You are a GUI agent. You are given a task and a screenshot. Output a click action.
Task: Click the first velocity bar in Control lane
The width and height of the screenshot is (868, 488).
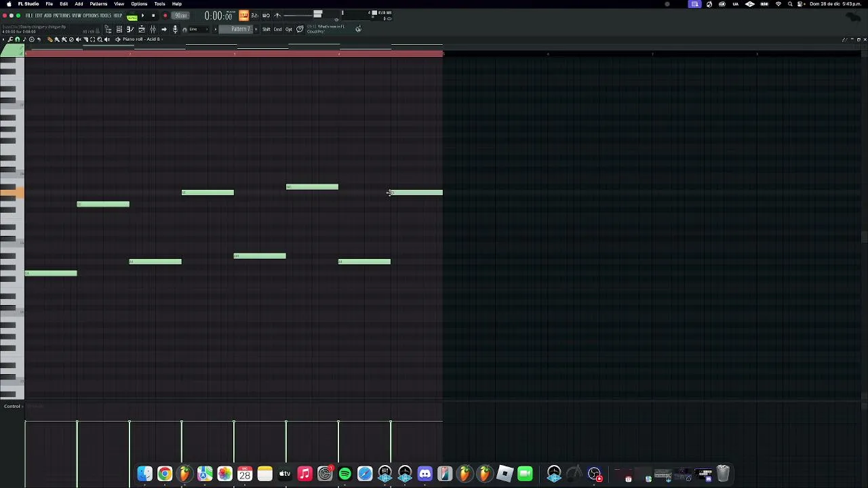[26, 454]
